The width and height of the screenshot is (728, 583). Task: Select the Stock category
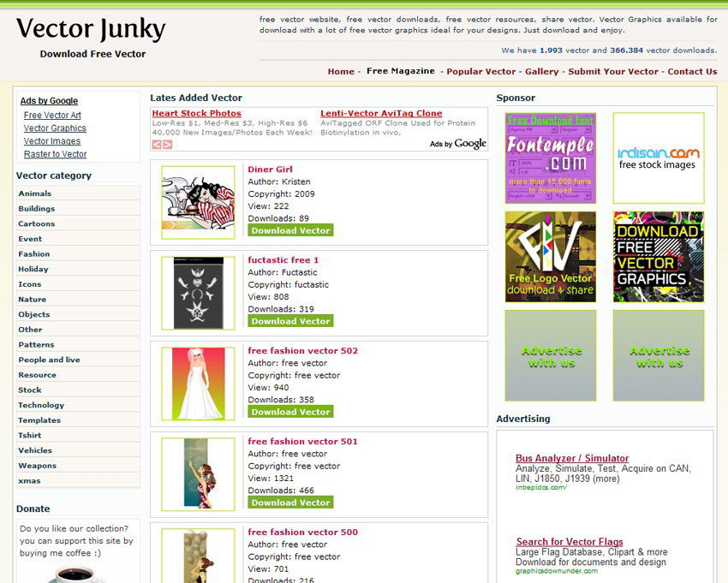pos(78,390)
